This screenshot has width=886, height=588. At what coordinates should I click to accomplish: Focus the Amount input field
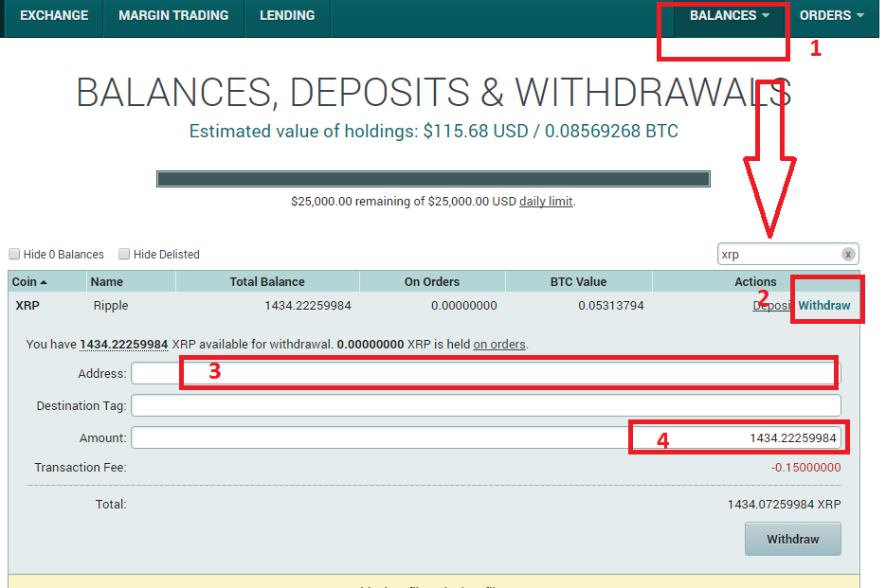[x=486, y=437]
